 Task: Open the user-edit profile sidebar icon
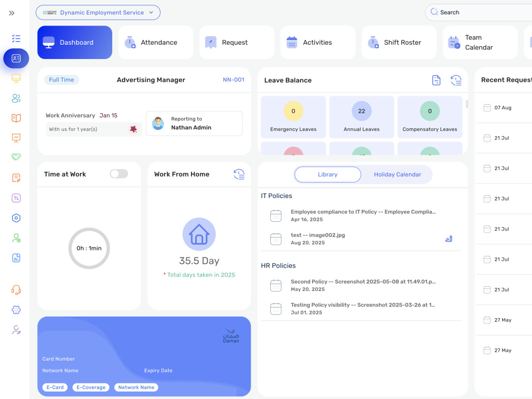tap(16, 330)
